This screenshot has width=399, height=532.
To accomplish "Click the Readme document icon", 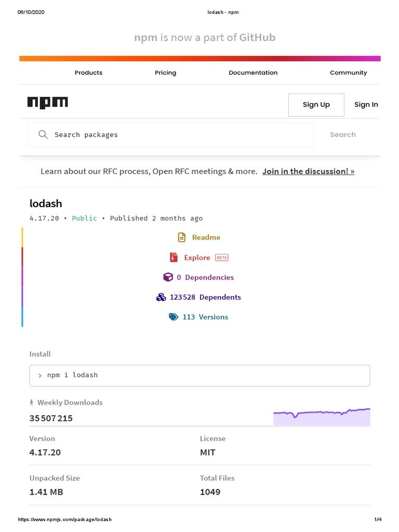I will coord(181,237).
